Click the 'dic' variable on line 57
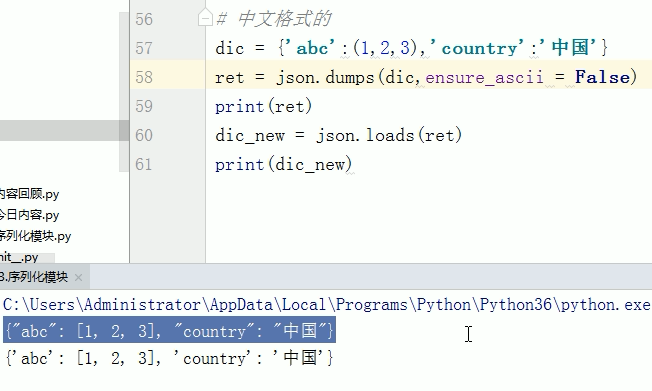Image resolution: width=652 pixels, height=391 pixels. click(229, 48)
